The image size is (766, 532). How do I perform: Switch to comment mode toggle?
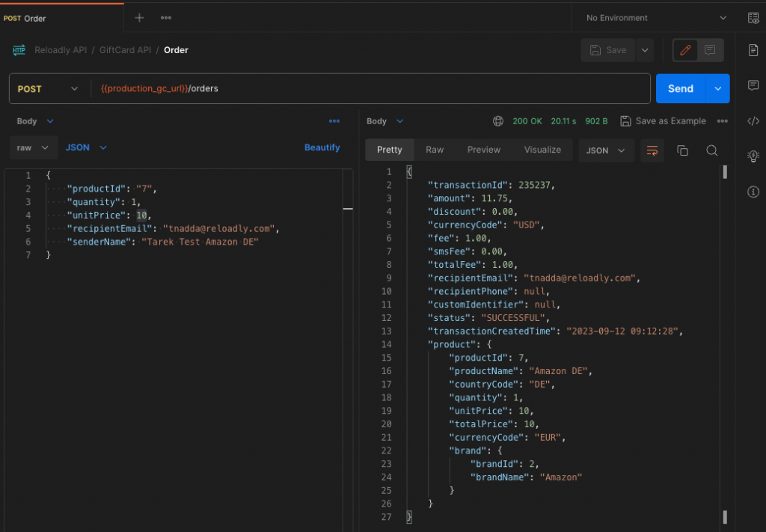point(710,50)
